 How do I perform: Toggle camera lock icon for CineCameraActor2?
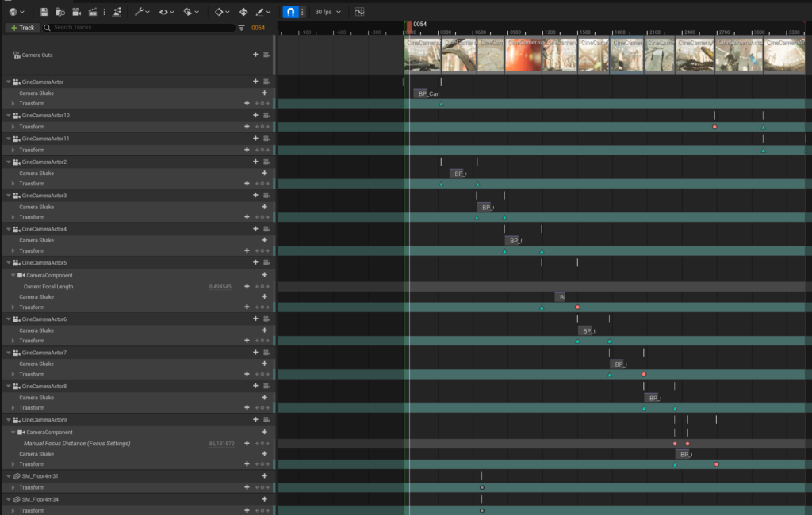(266, 162)
